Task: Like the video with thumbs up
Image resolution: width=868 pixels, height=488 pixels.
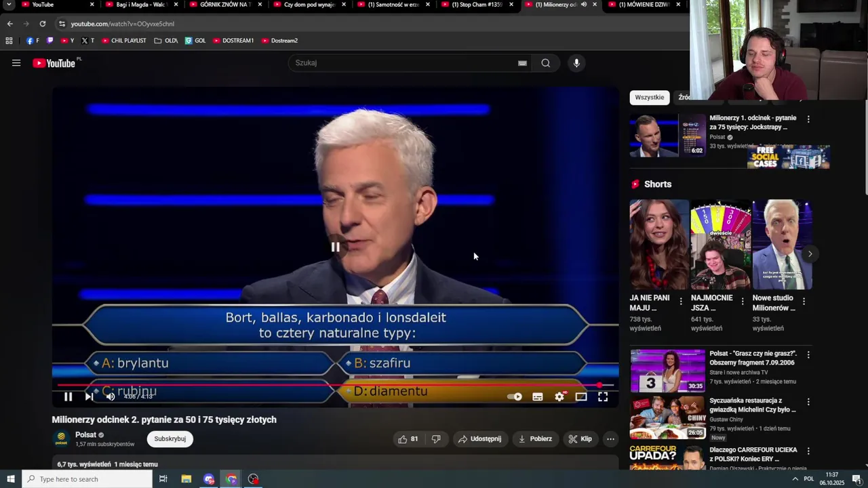Action: [x=408, y=439]
